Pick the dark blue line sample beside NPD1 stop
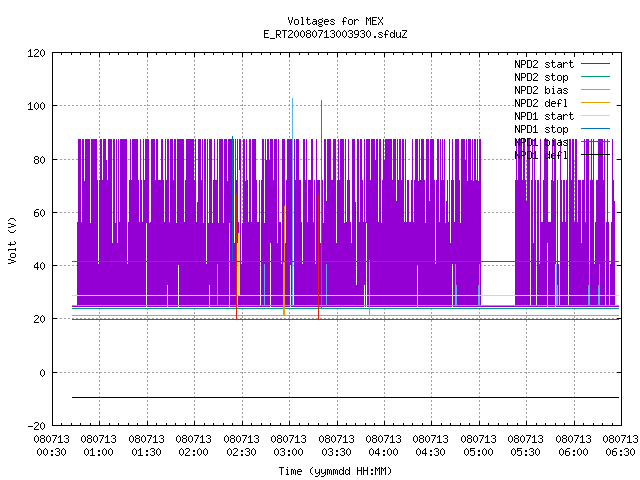Viewport: 640px width, 480px height. (x=596, y=129)
